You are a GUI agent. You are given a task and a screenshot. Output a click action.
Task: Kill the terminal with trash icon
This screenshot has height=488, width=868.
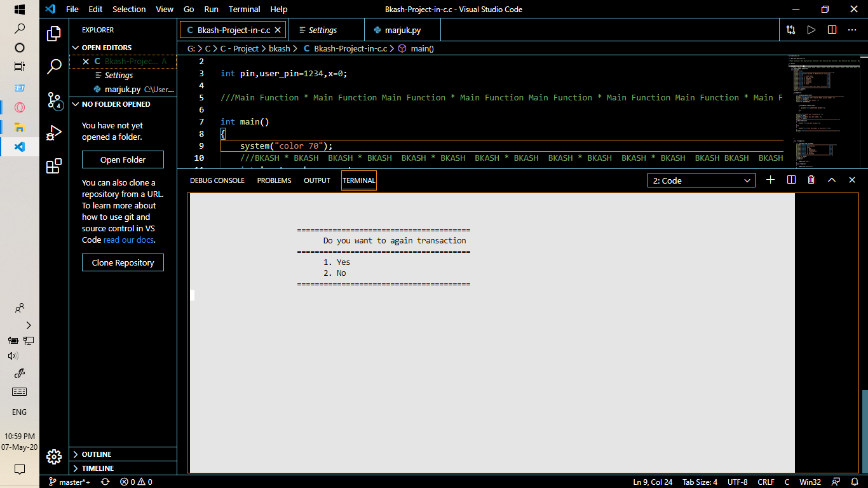[811, 180]
